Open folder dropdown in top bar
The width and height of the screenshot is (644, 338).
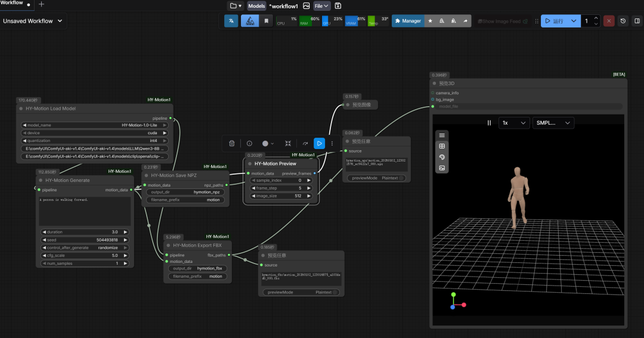(x=236, y=6)
